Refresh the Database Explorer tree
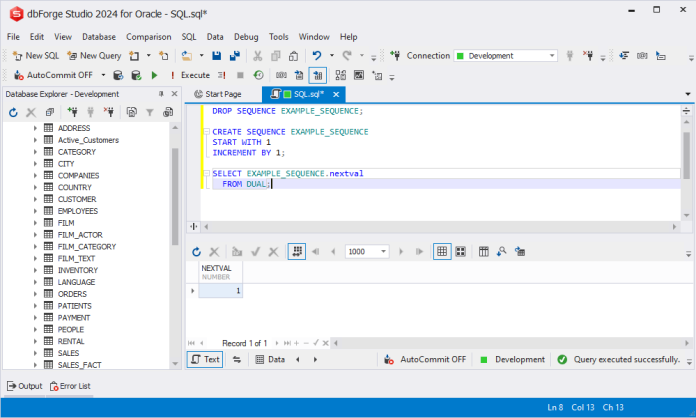The image size is (696, 418). [x=13, y=113]
